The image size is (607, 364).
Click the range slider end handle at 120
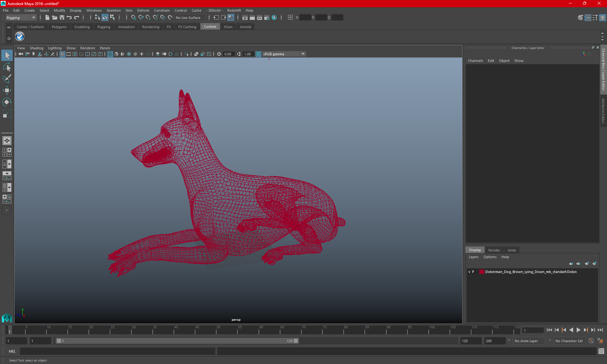click(x=296, y=341)
